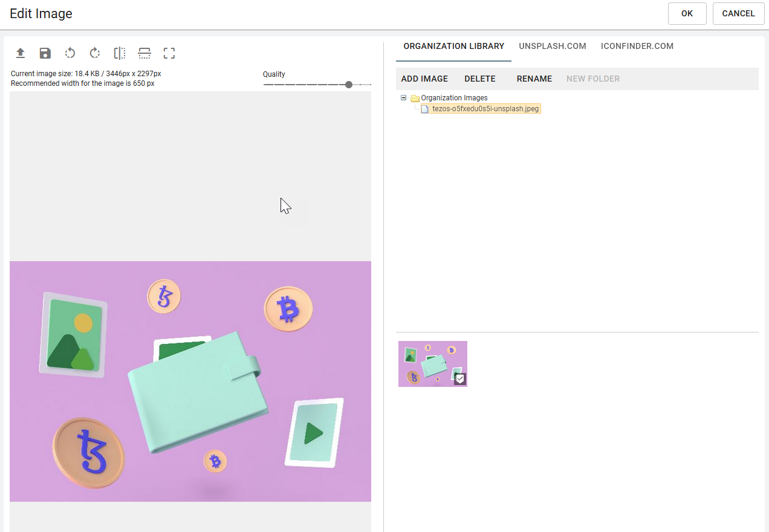Toggle the thumbnail's checkmark badge
Viewport: 769px width, 532px height.
coord(460,379)
